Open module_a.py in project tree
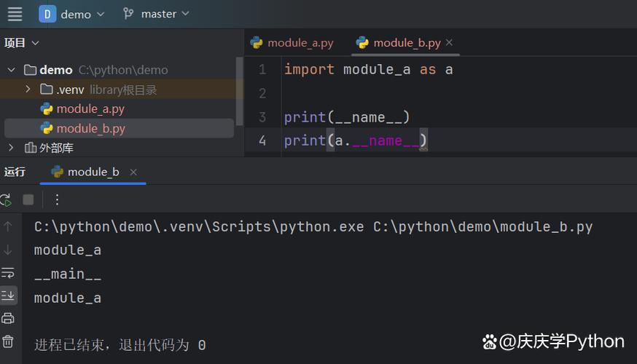Viewport: 637px width, 364px height. click(90, 108)
